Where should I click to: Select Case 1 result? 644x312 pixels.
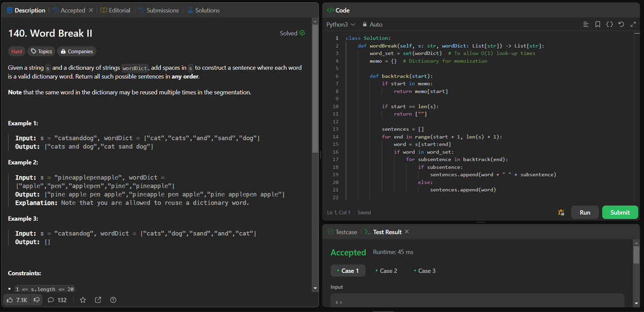[x=348, y=271]
